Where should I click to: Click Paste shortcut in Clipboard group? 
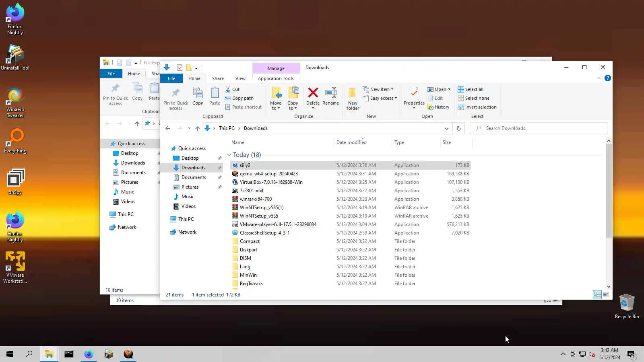[x=244, y=107]
